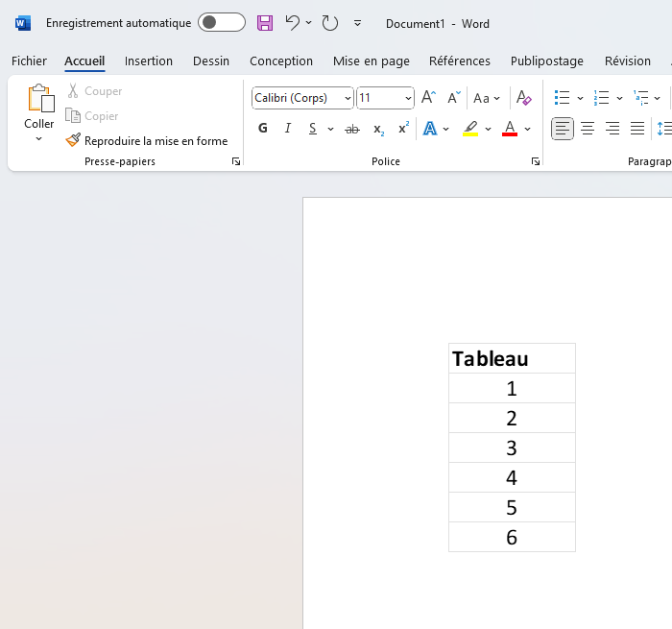Open the Presse-papiers dialog launcher
672x629 pixels.
tap(236, 161)
